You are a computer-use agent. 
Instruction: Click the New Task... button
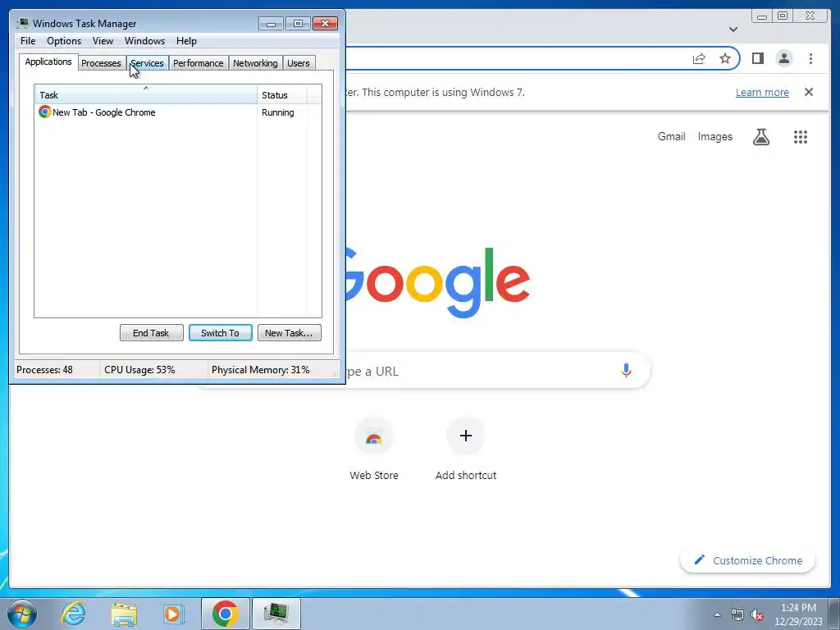tap(290, 333)
